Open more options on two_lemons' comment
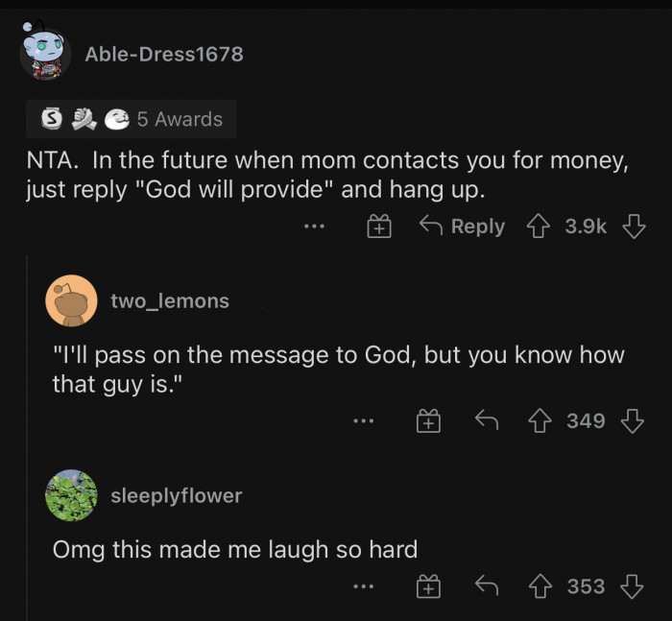 click(x=362, y=420)
